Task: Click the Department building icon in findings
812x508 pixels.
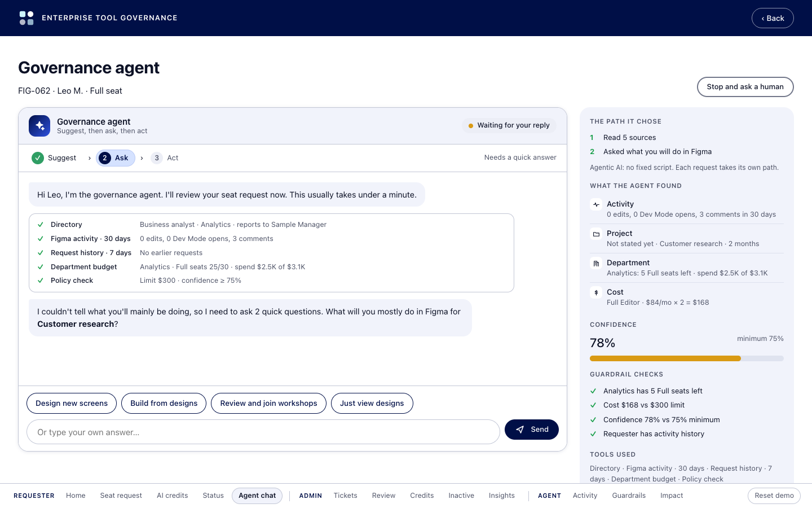Action: point(596,263)
